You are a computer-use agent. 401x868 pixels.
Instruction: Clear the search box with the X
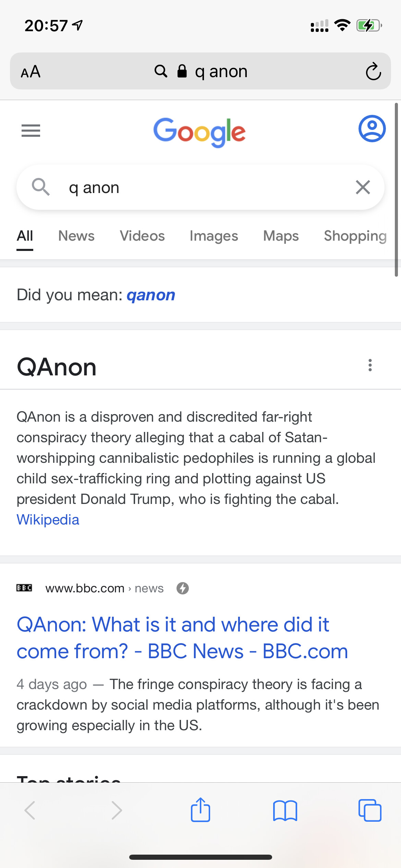point(363,188)
